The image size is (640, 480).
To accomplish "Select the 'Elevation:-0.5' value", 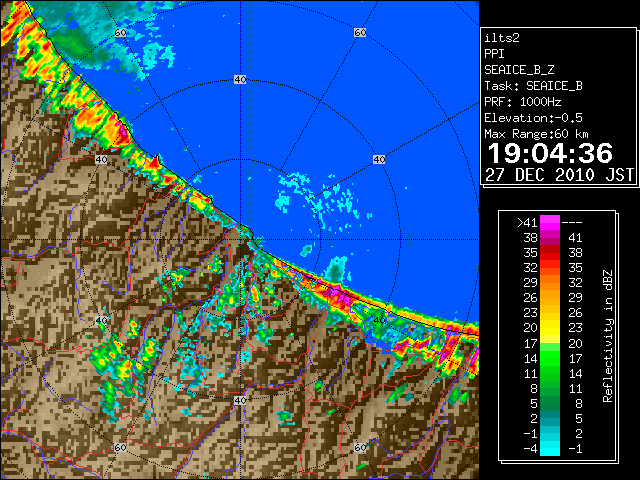I will pos(533,118).
